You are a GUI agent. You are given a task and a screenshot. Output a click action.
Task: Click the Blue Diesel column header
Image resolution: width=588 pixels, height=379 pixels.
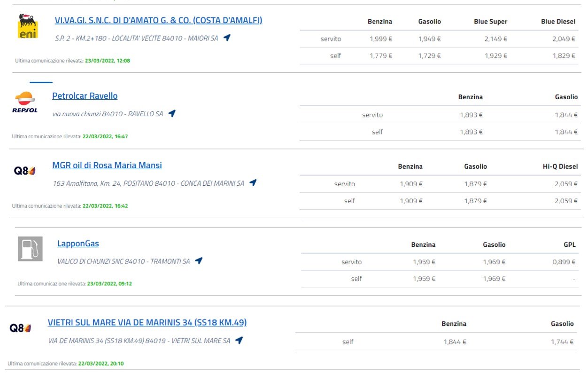click(558, 22)
